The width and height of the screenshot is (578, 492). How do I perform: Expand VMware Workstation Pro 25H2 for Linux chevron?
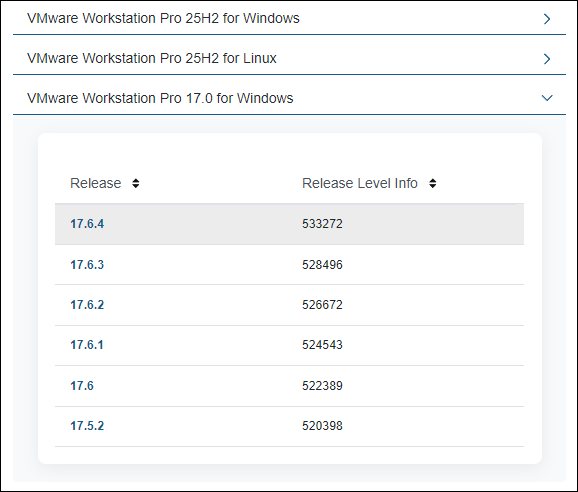coord(547,59)
